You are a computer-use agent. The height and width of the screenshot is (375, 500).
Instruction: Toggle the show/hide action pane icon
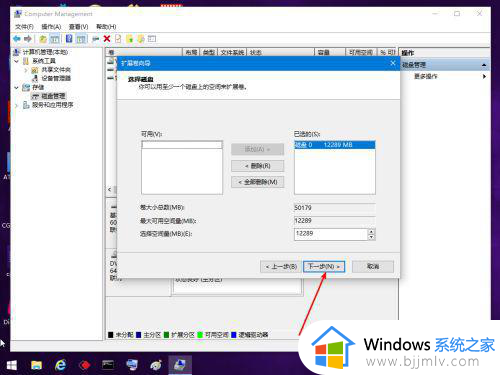point(81,39)
